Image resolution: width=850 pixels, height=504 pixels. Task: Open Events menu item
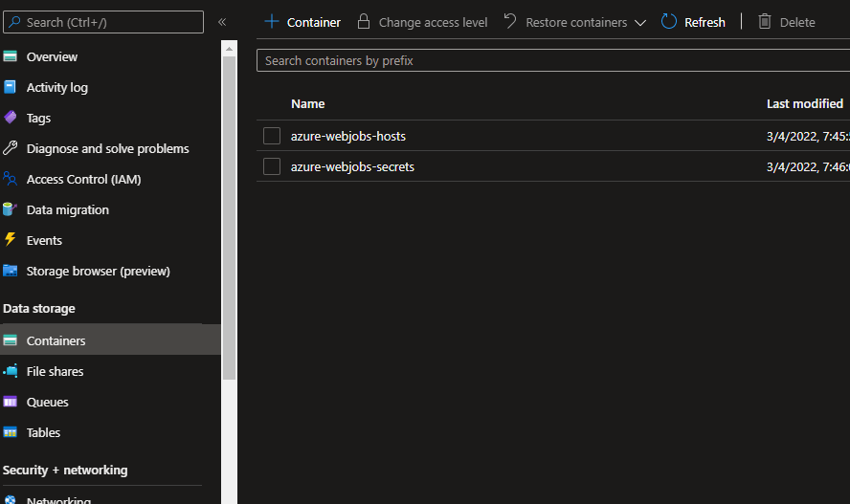[44, 240]
